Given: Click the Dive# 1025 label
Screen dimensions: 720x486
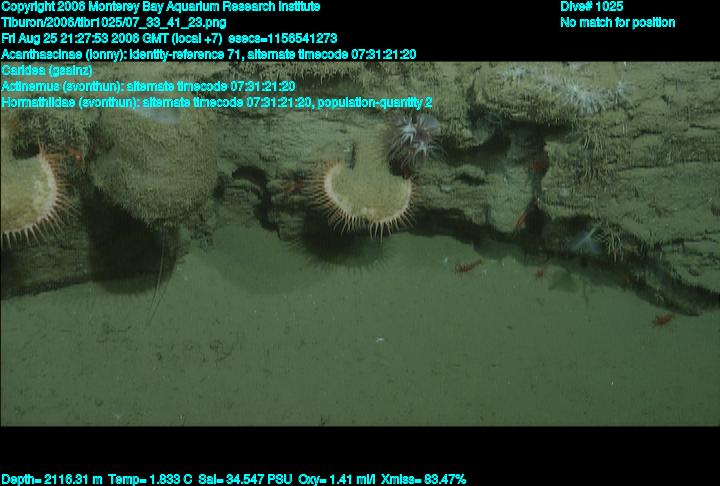Looking at the screenshot, I should 592,7.
